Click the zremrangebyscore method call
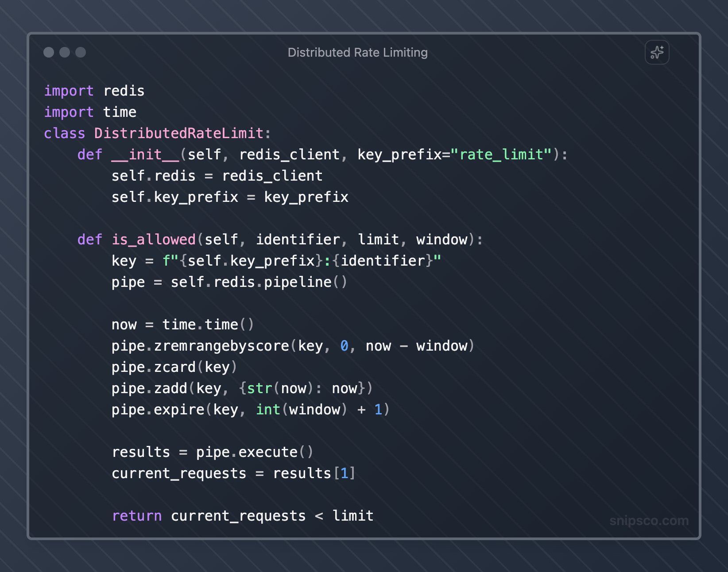This screenshot has width=728, height=572. [x=221, y=346]
